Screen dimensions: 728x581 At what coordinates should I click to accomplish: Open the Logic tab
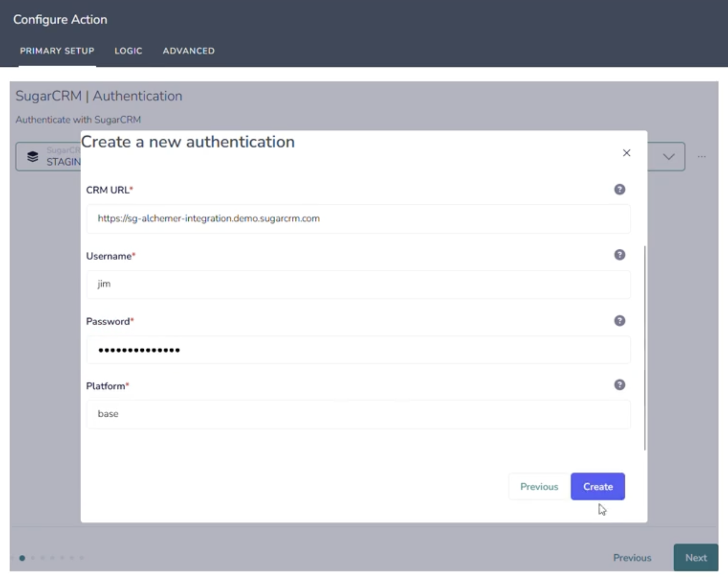(128, 51)
